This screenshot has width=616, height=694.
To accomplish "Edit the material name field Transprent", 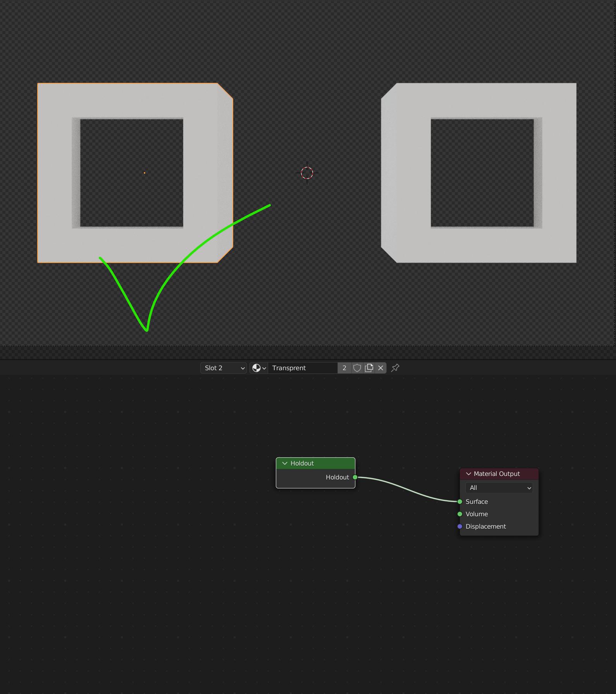I will point(303,368).
